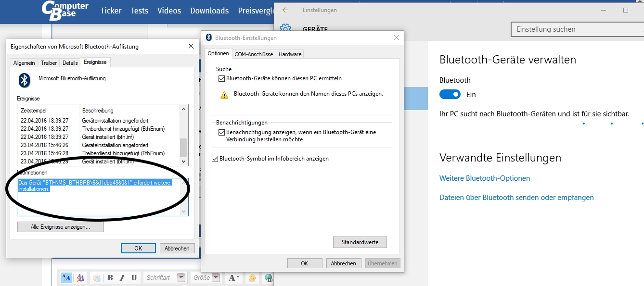Open the Videos menu on ComputerBase
This screenshot has height=286, width=644.
pyautogui.click(x=169, y=11)
